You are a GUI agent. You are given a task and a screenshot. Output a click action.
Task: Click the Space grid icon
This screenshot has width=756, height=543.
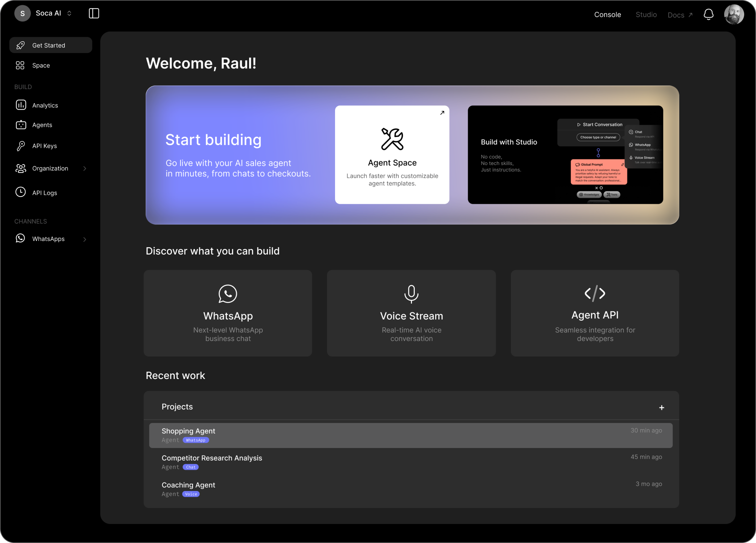[20, 66]
